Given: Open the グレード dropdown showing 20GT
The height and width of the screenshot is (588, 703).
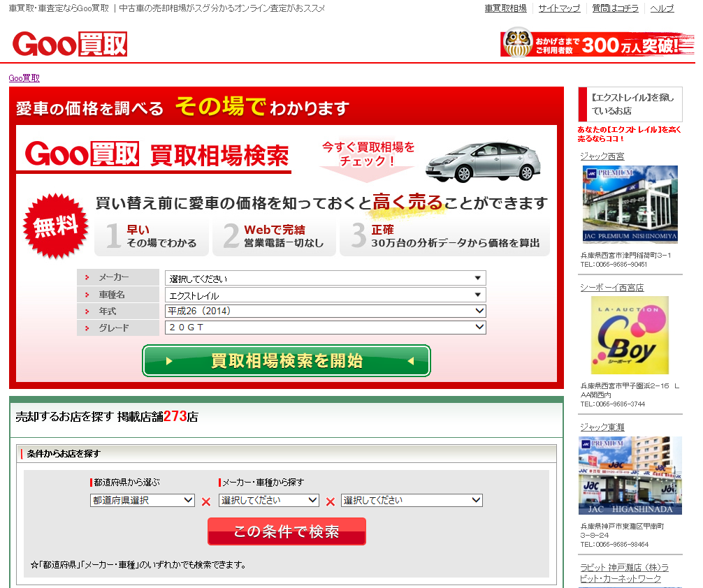Looking at the screenshot, I should (x=326, y=327).
